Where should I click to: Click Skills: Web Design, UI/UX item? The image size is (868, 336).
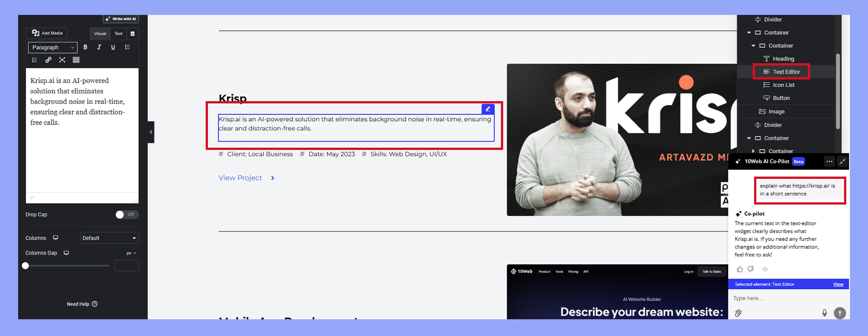click(x=404, y=154)
